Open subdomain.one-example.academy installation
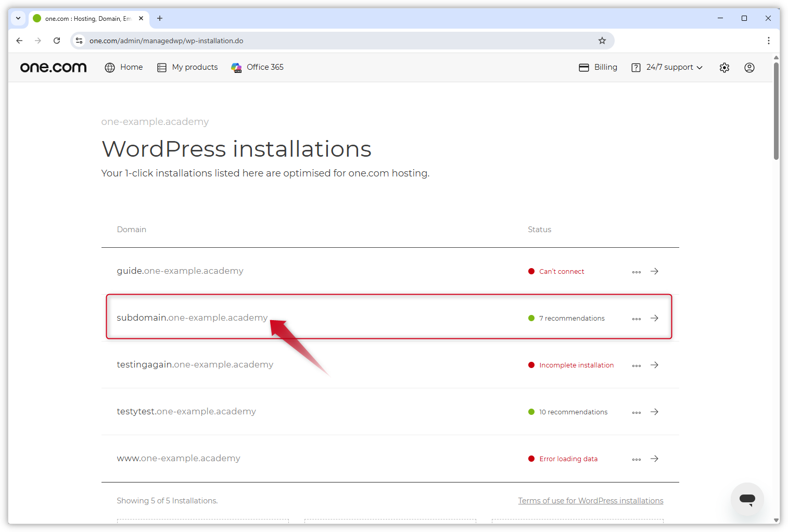Image resolution: width=788 pixels, height=532 pixels. (x=192, y=318)
